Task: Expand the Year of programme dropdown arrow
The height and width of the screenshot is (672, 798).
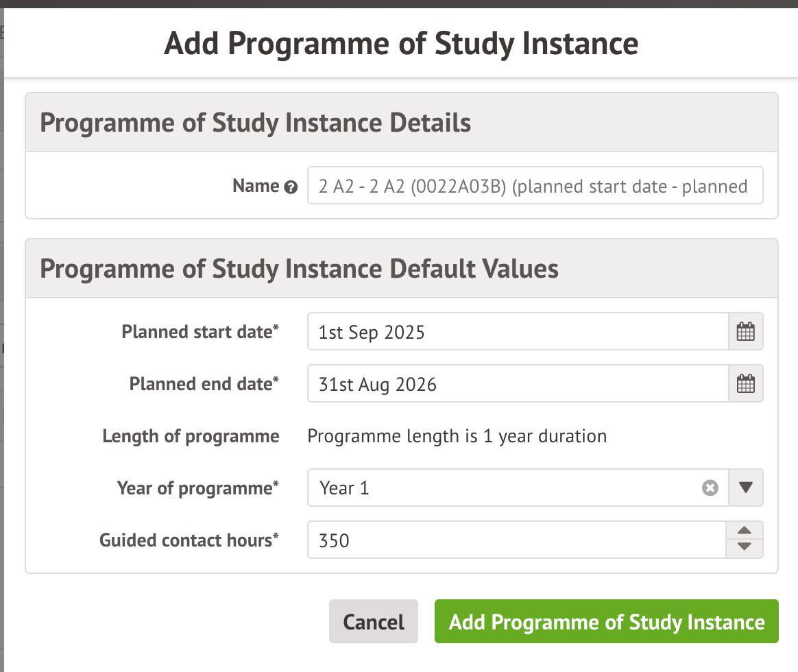Action: tap(746, 488)
